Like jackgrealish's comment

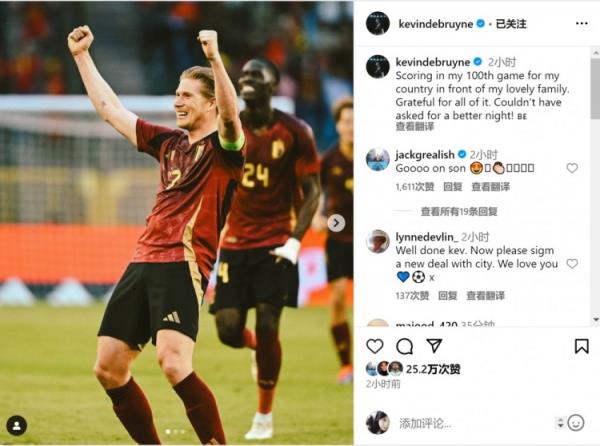click(572, 168)
